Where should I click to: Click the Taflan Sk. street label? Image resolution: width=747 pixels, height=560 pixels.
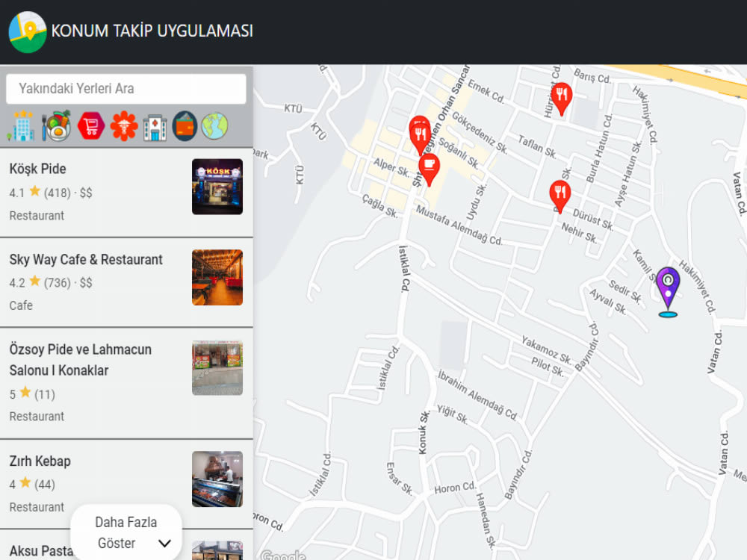click(x=537, y=146)
